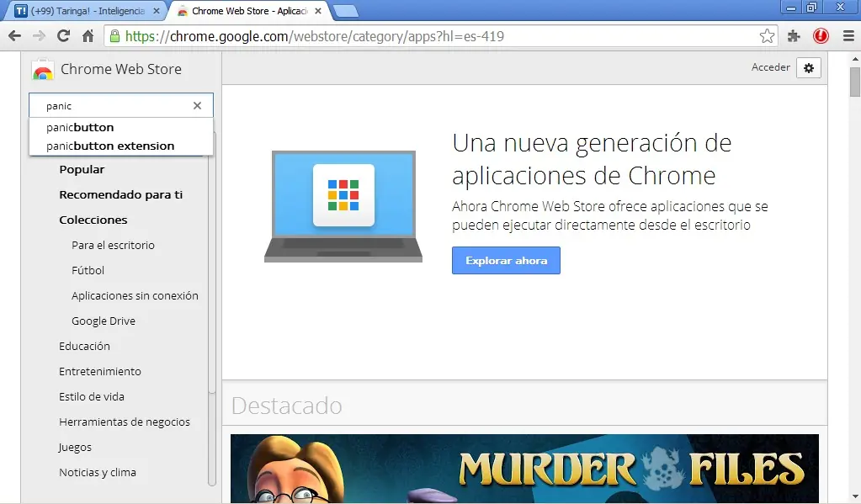Click the page vertical scrollbar thumb

(855, 82)
